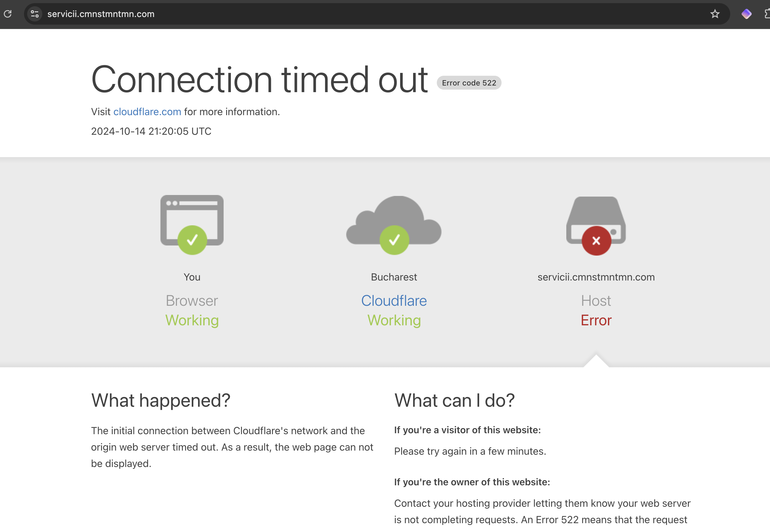Click the 'What happened?' heading
770x532 pixels.
tap(161, 400)
